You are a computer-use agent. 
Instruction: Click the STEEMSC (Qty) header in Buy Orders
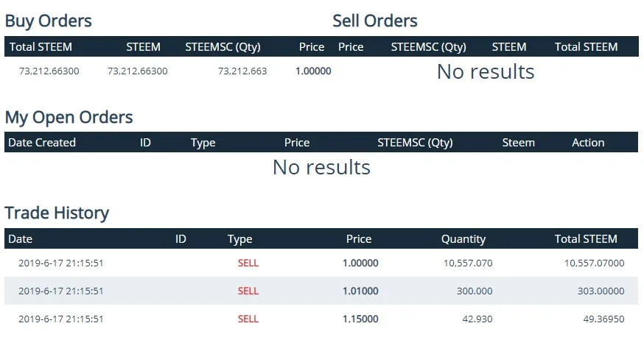(223, 47)
